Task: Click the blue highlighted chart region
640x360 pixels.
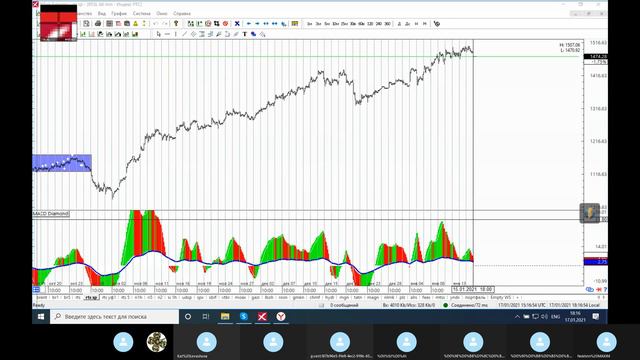Action: pos(62,163)
